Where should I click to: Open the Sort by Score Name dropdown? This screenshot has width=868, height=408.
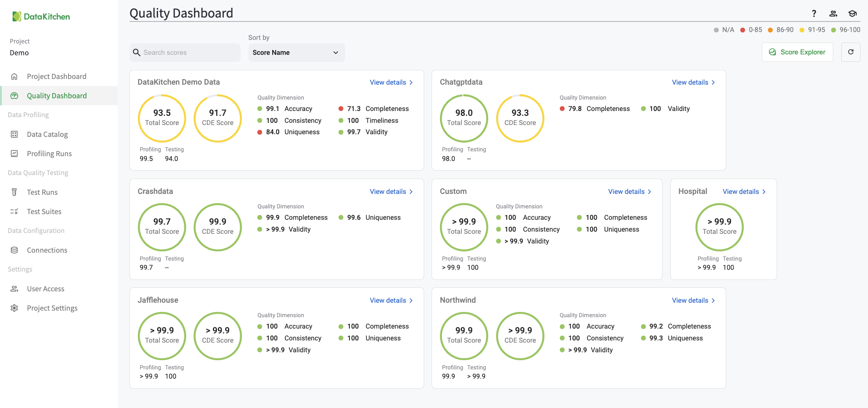[x=296, y=53]
